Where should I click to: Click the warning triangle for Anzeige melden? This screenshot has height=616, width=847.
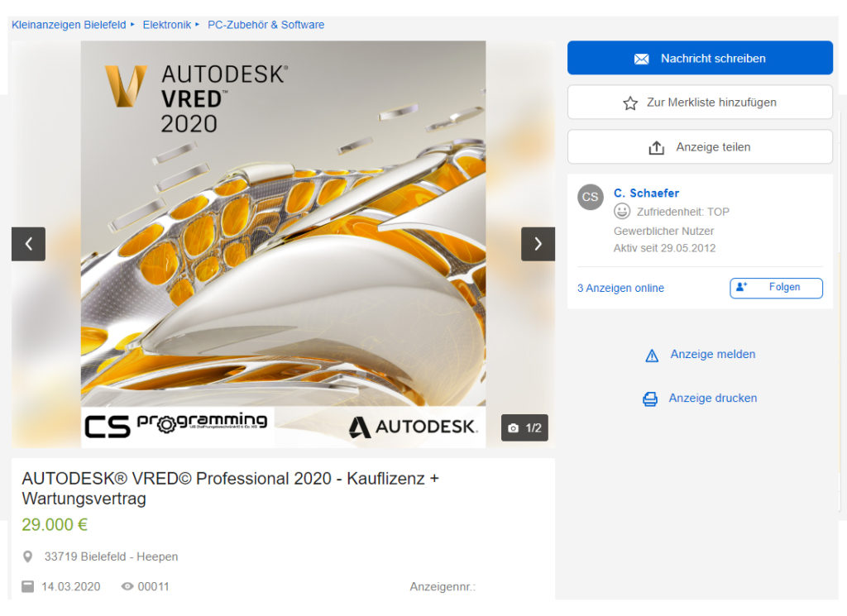point(653,355)
